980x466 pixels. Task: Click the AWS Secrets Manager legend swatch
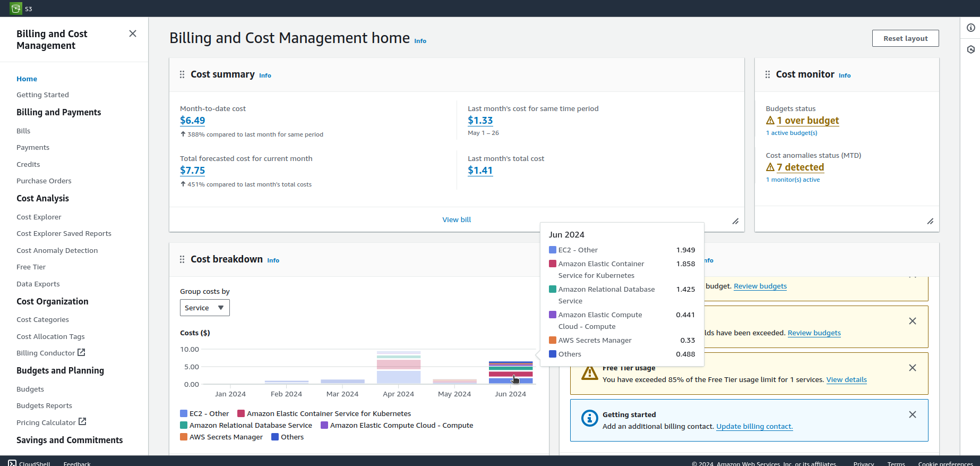point(184,437)
